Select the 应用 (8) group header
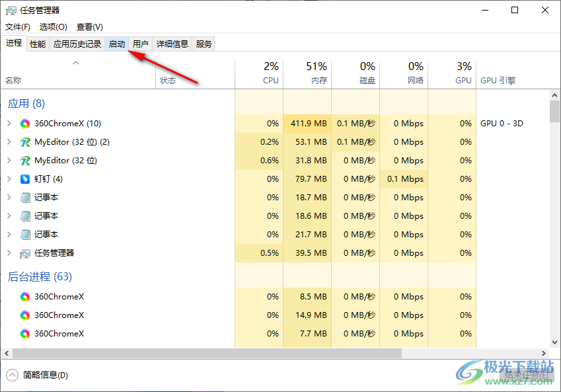 point(26,104)
